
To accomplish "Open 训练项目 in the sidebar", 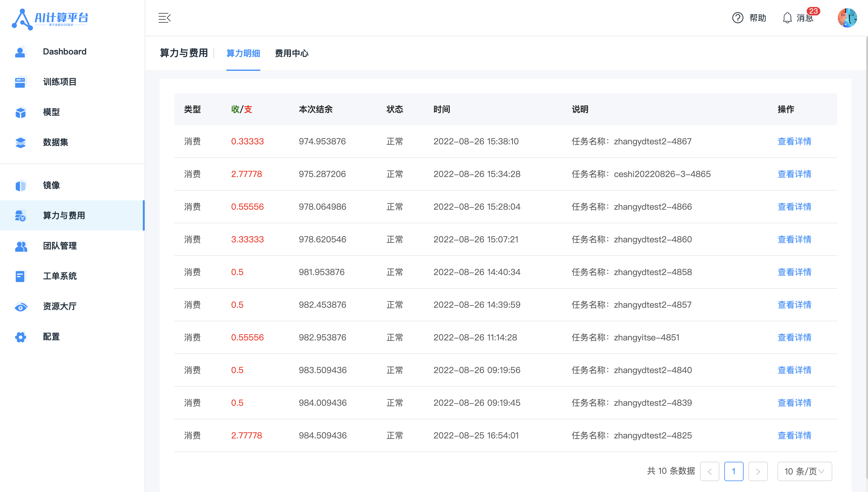I will coord(72,82).
